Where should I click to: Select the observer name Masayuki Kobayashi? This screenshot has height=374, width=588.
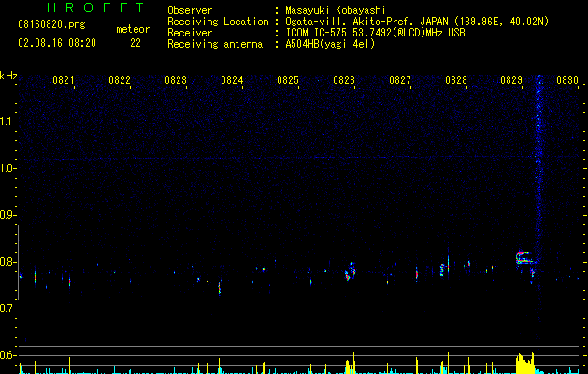(x=336, y=10)
